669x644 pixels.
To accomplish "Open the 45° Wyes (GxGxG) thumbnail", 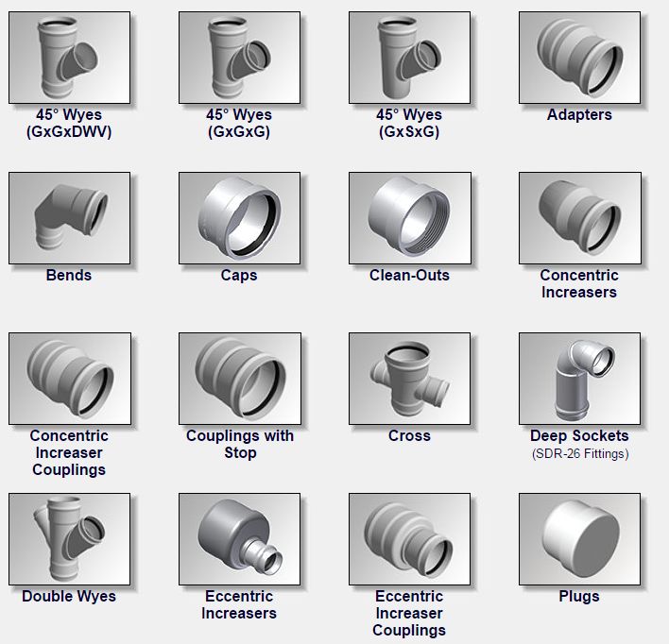I will click(x=239, y=57).
